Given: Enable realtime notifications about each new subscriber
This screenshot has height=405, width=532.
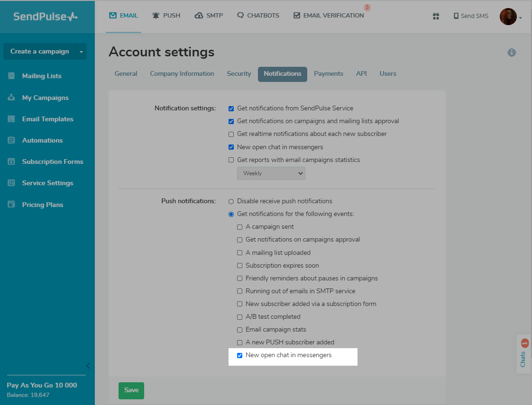Looking at the screenshot, I should pos(231,134).
